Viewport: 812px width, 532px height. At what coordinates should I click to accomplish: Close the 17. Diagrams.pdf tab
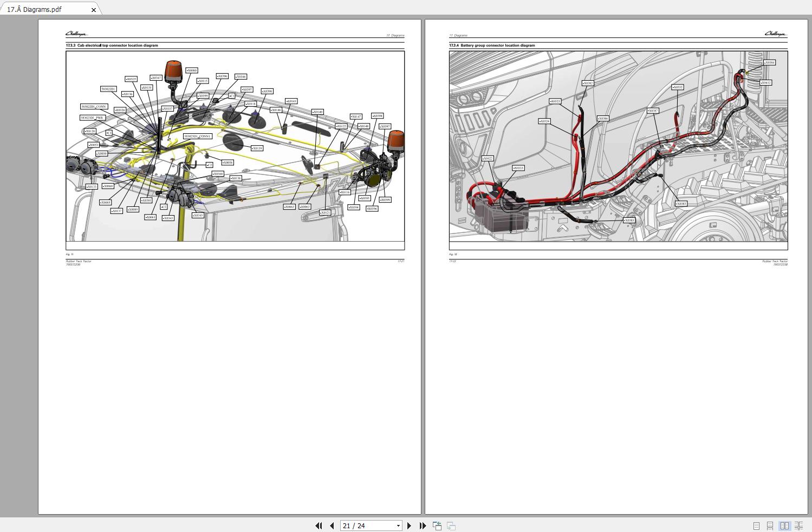click(94, 10)
